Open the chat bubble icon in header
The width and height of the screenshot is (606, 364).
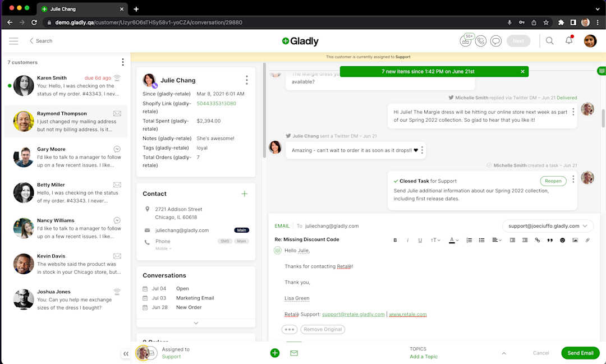click(496, 41)
